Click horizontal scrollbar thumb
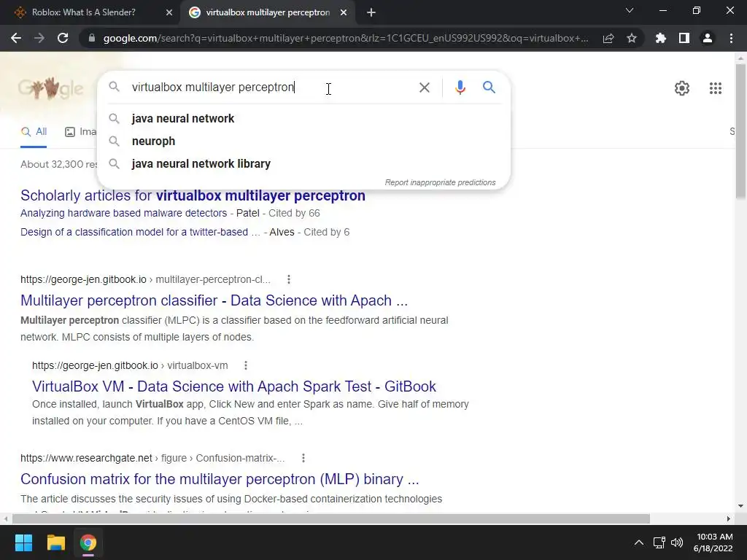The image size is (747, 560). (330, 519)
